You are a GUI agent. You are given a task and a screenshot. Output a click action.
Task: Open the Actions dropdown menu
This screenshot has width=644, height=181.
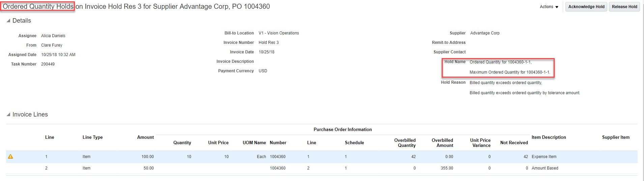pyautogui.click(x=549, y=7)
